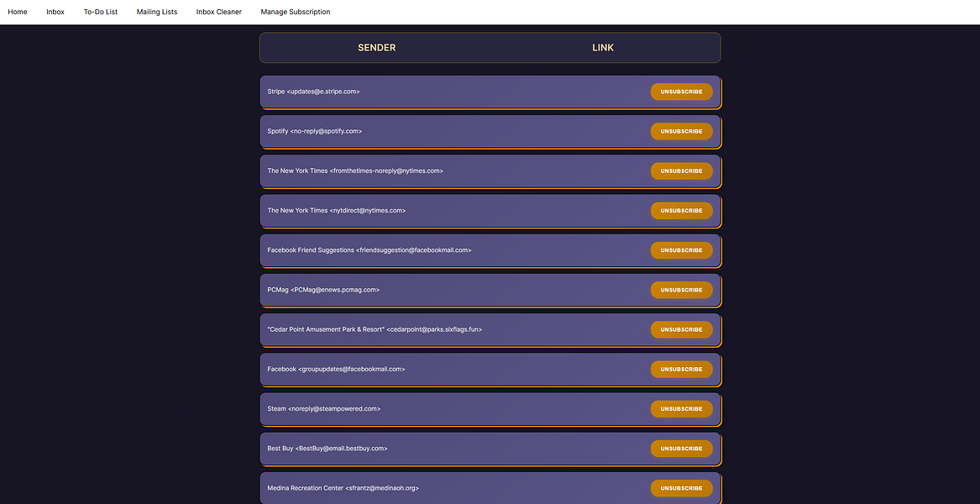
Task: Unsubscribe from Cedar Point Amusement Park emails
Action: (x=681, y=329)
